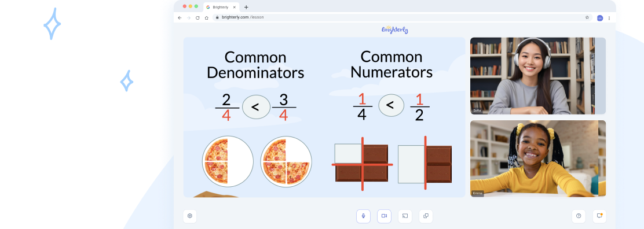Open the lesson settings gear
644x229 pixels.
coord(190,216)
